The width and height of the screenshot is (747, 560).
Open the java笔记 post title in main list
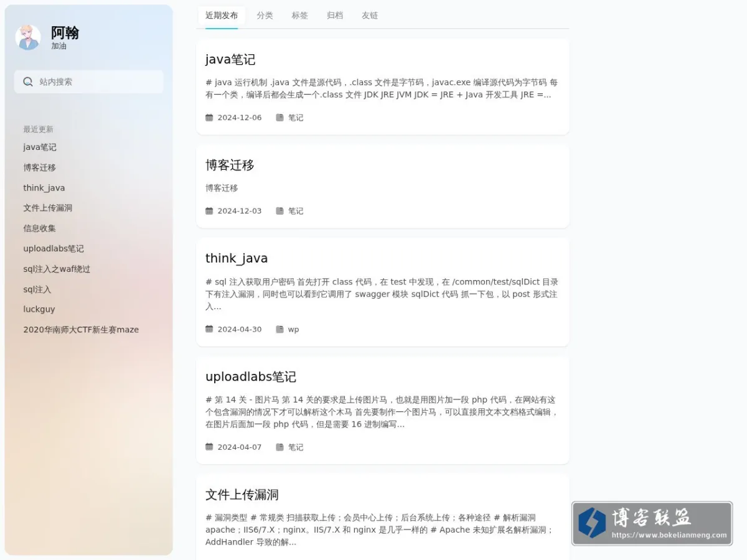click(230, 59)
